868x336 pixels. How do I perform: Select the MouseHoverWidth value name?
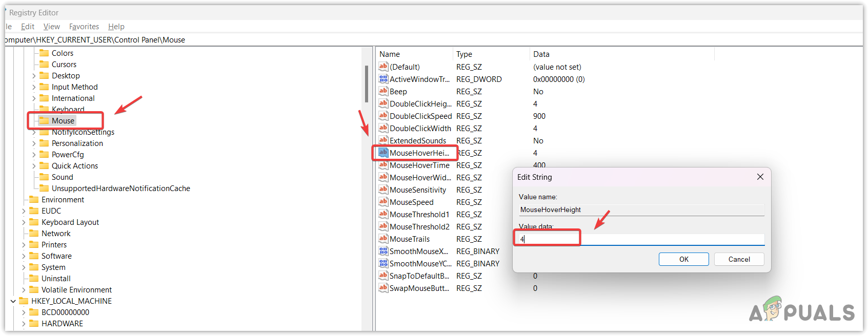point(420,177)
